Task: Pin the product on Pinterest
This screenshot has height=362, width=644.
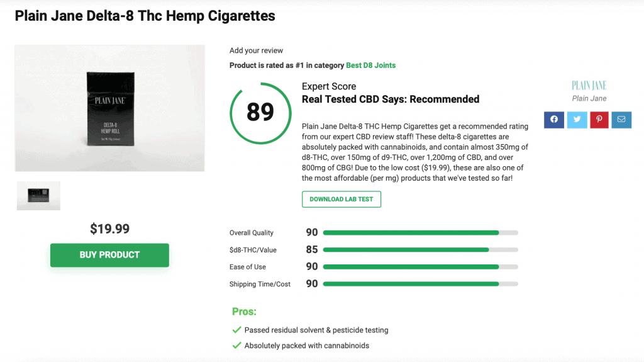Action: coord(599,120)
